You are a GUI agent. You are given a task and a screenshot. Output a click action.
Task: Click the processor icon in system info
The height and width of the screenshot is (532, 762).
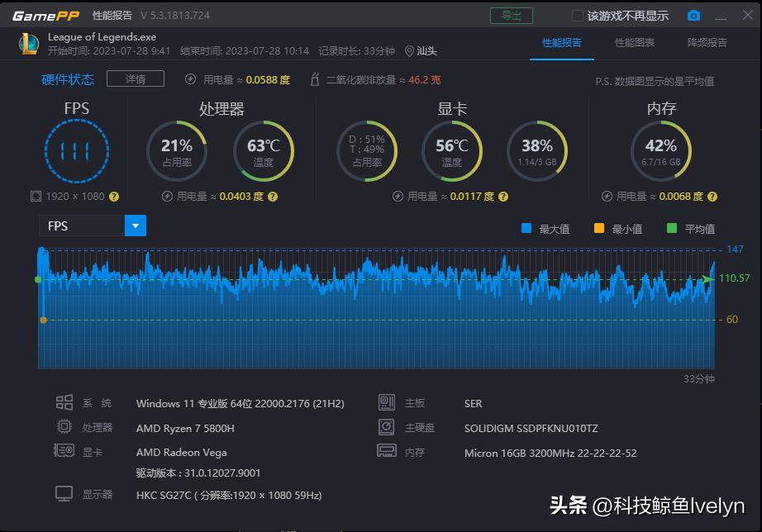click(64, 427)
